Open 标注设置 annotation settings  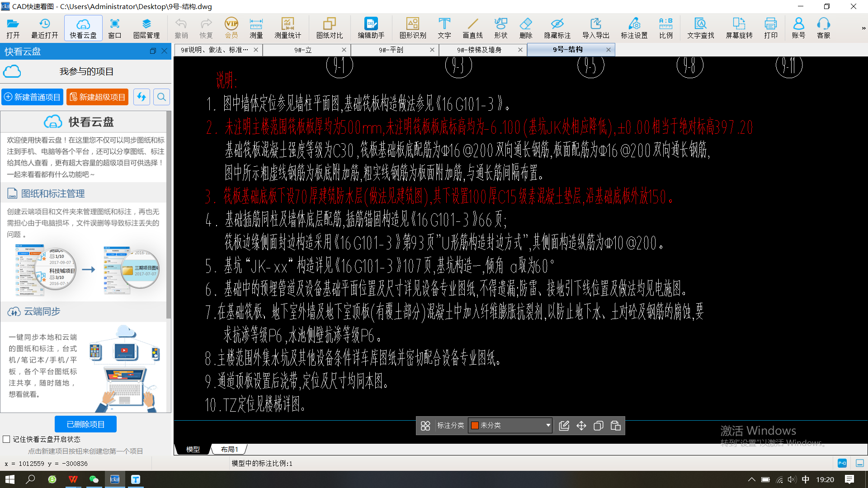point(634,28)
